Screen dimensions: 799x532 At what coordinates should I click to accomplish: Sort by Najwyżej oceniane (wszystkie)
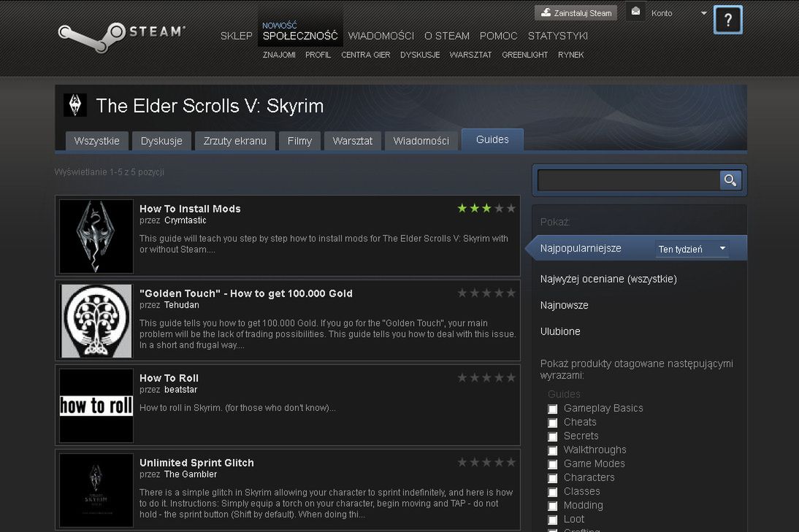(608, 279)
